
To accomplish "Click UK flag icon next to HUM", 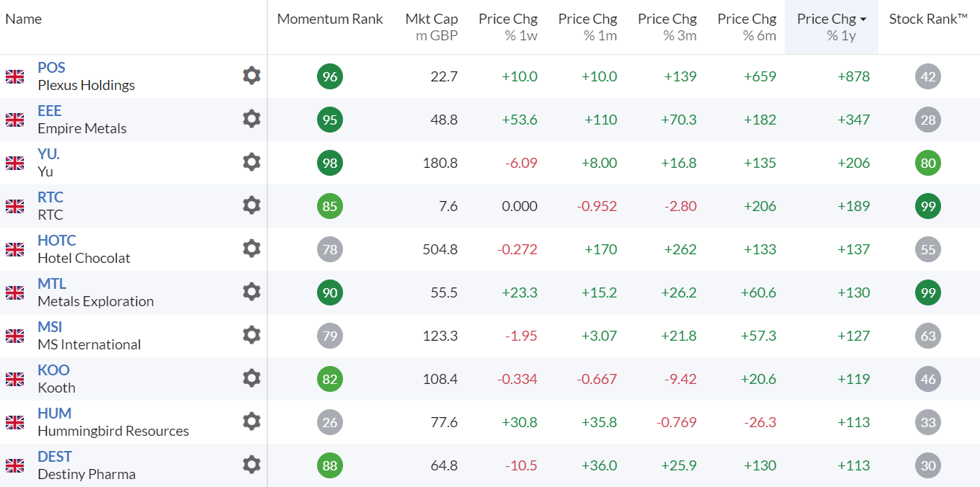I will 14,422.
